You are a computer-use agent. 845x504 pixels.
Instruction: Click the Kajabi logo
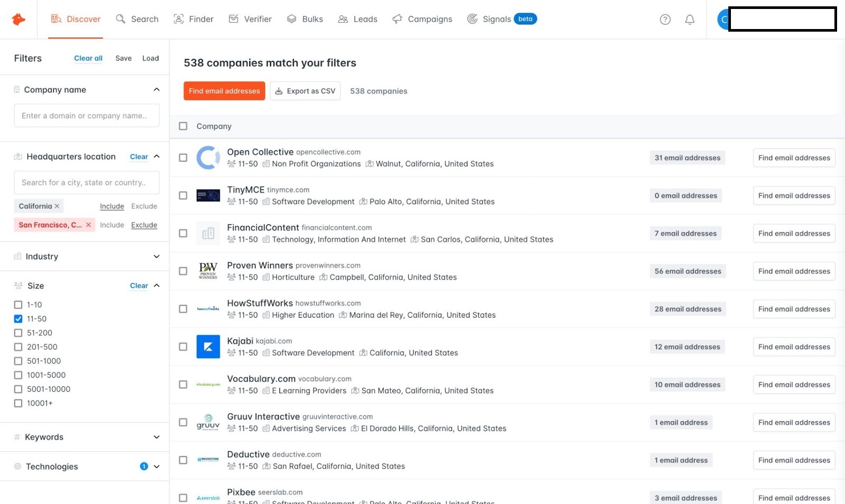(x=208, y=347)
